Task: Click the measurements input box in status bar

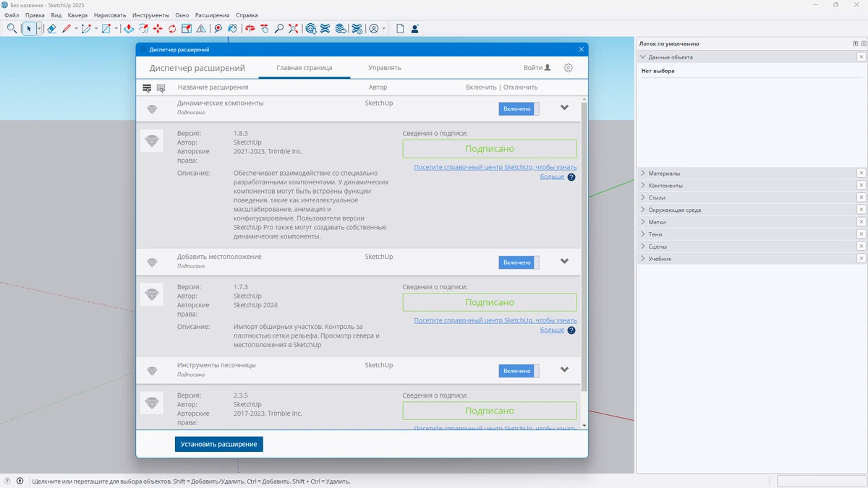Action: tap(820, 481)
